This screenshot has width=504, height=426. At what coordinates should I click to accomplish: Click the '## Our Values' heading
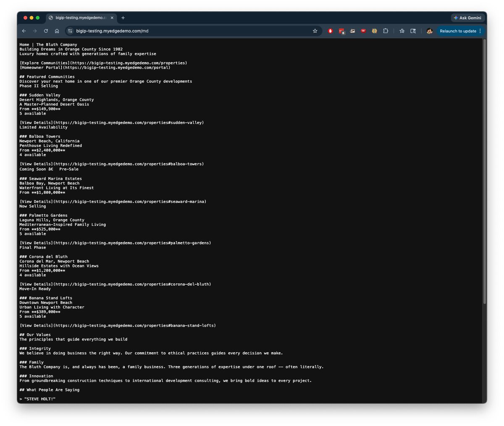35,335
